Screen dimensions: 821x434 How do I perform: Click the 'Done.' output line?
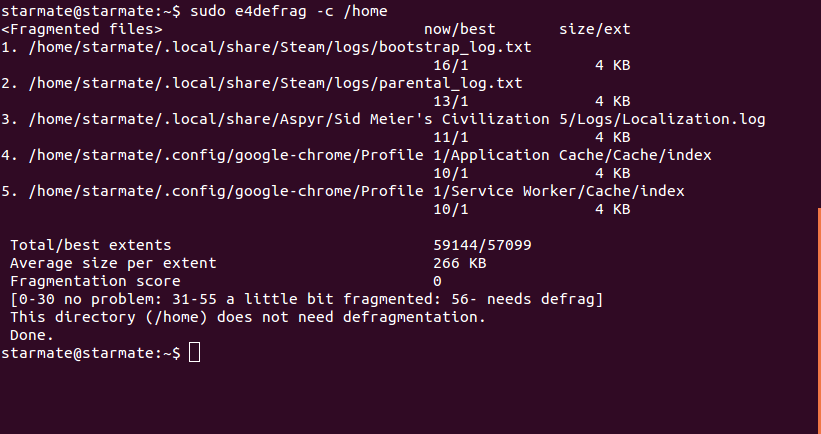click(32, 335)
